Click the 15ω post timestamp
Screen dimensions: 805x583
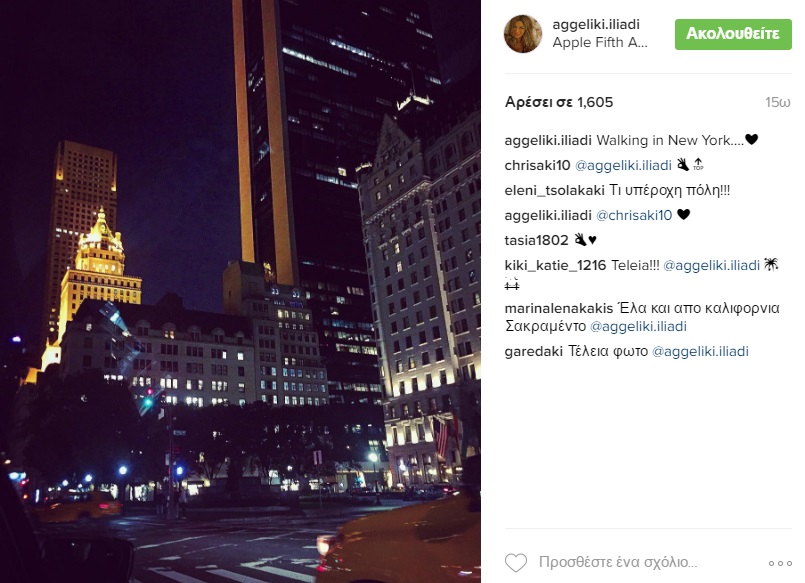[x=778, y=102]
